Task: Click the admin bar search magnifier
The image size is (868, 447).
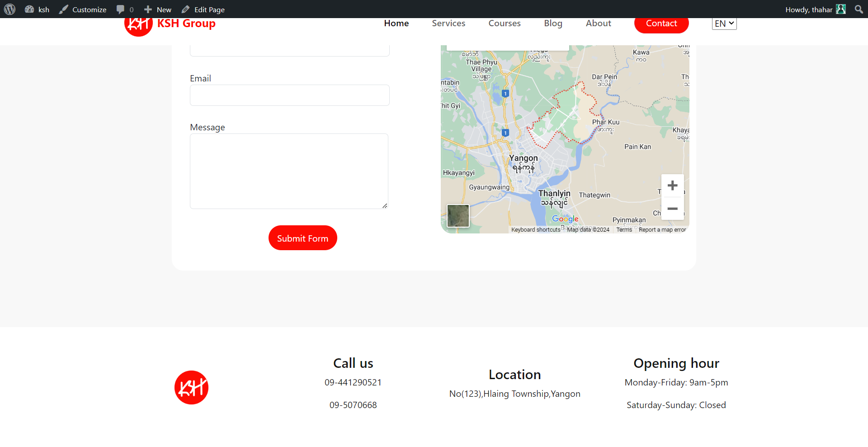Action: (x=859, y=10)
